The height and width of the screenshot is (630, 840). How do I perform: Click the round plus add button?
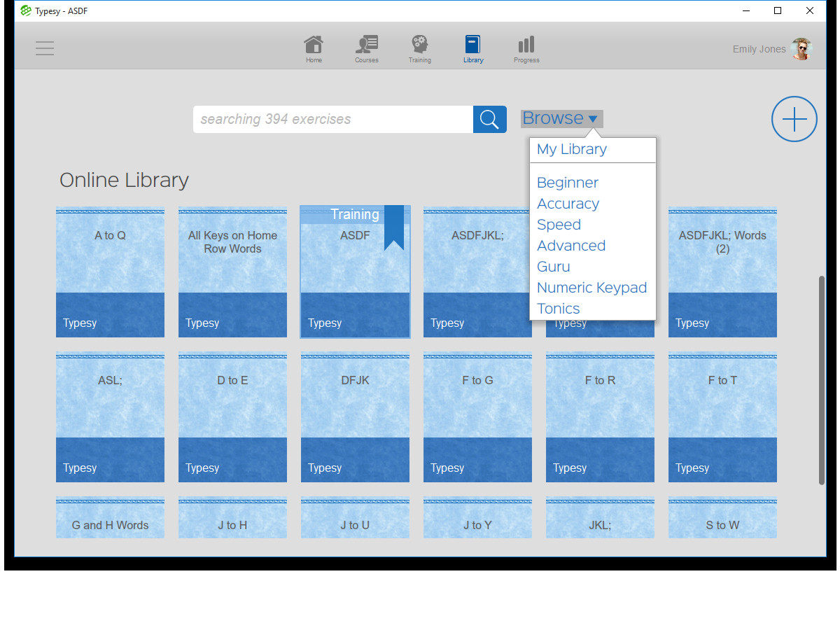pos(794,119)
